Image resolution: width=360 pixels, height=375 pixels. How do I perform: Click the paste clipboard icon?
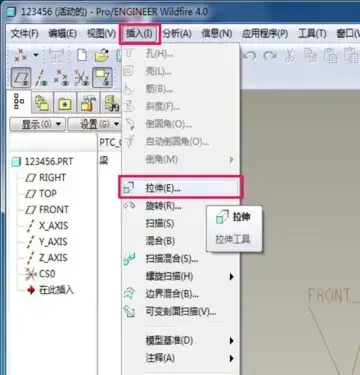click(330, 55)
